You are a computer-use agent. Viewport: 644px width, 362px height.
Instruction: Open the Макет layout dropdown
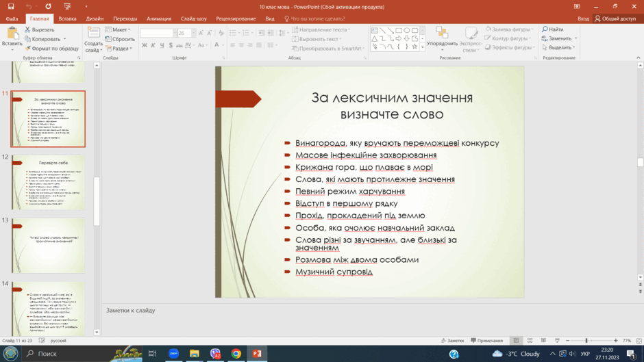[118, 29]
